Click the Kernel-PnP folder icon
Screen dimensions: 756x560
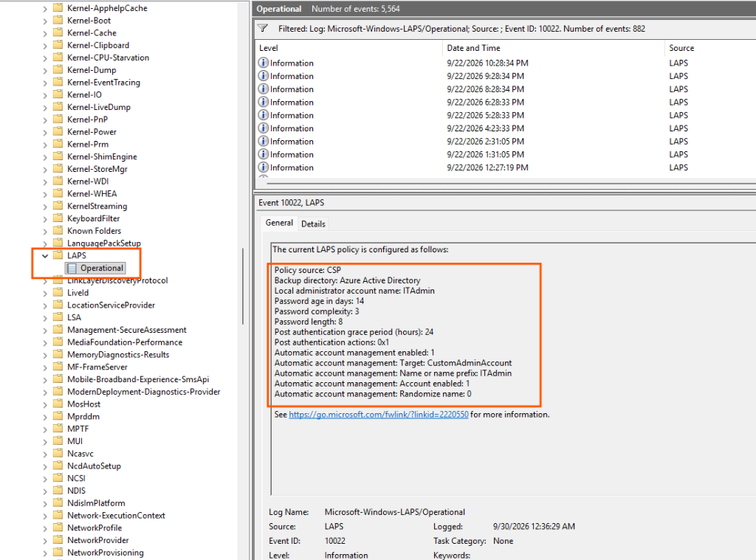point(58,119)
